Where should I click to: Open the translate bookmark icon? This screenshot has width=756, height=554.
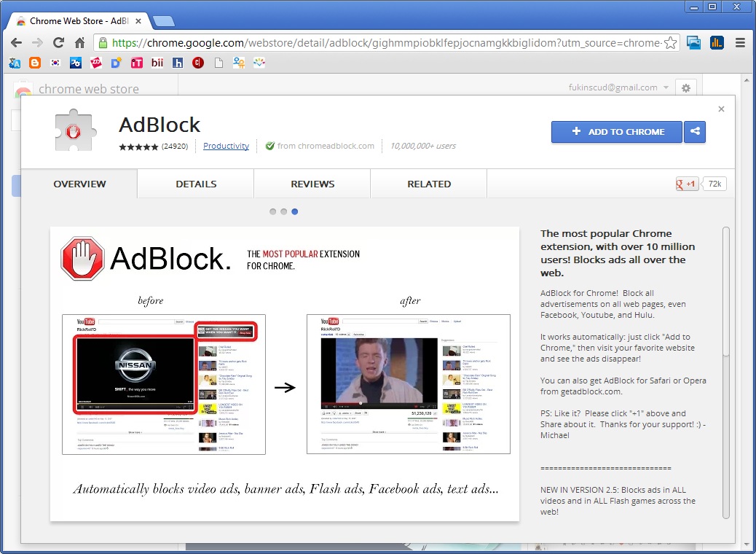pos(15,63)
